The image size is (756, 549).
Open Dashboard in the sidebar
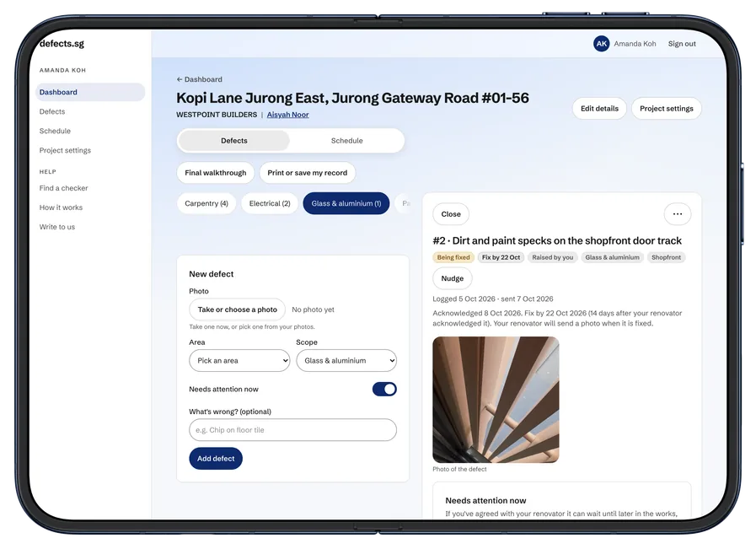click(90, 92)
